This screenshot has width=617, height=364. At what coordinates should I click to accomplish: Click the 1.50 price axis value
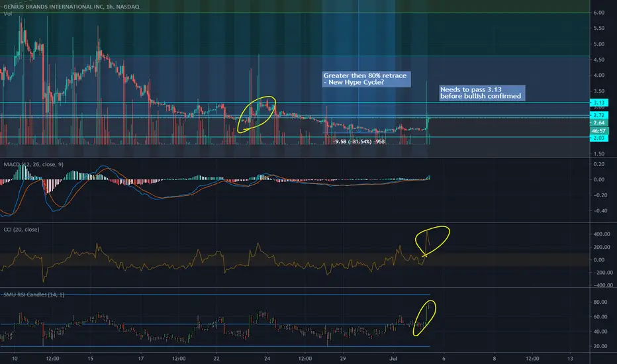(x=599, y=154)
